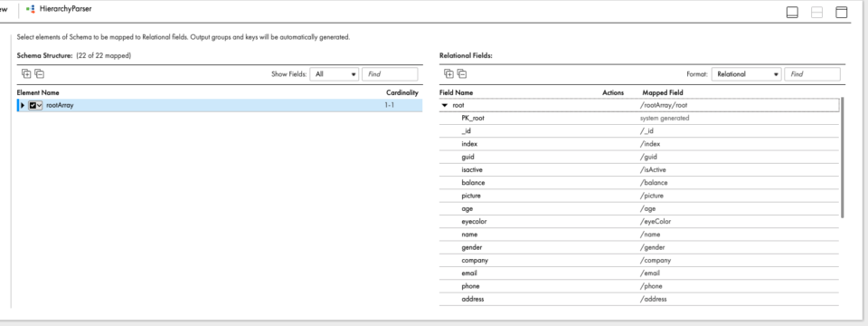Click collapse all icon in Relational Fields
868x326 pixels.
tap(462, 73)
